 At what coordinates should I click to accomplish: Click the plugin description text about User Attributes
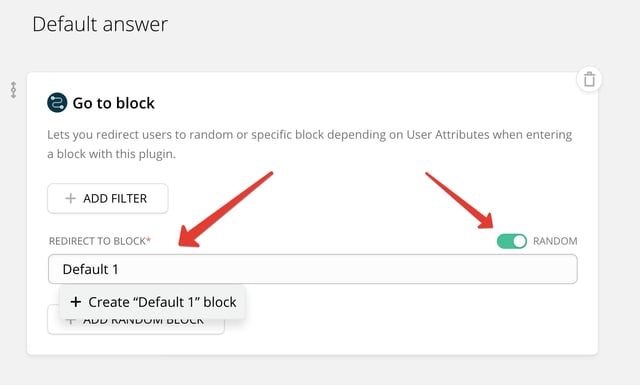(x=309, y=144)
